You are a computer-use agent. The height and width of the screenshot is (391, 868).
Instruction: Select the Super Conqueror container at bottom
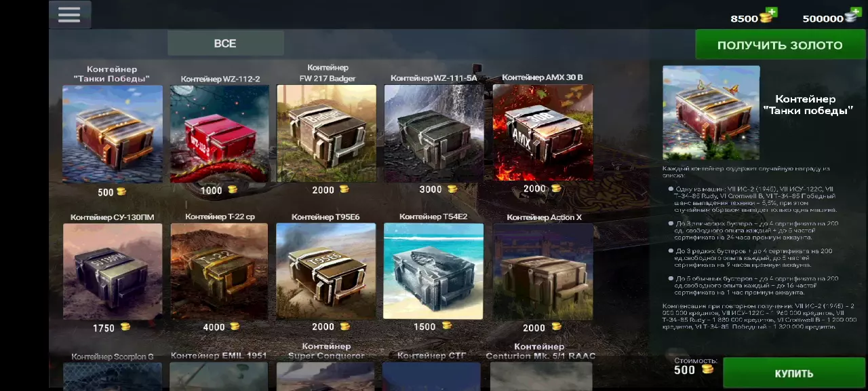tap(326, 376)
